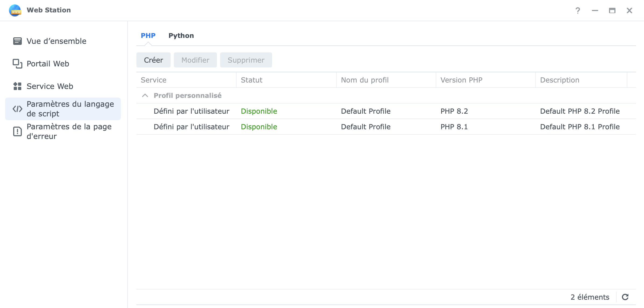This screenshot has width=644, height=308.
Task: Open the help question mark
Action: tap(578, 10)
